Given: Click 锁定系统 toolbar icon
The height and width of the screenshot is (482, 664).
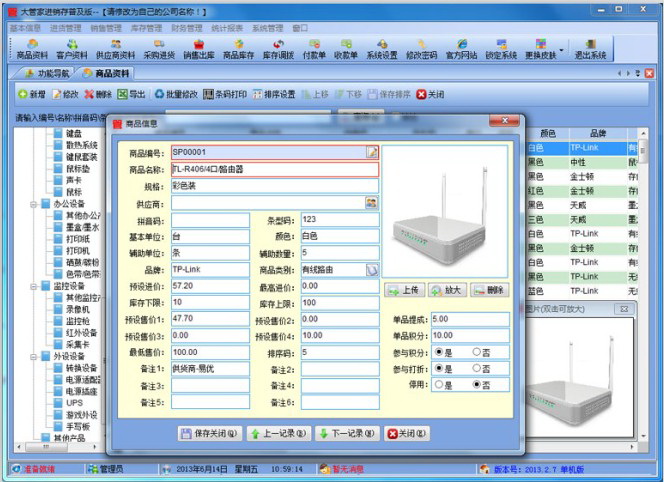Looking at the screenshot, I should coord(501,49).
